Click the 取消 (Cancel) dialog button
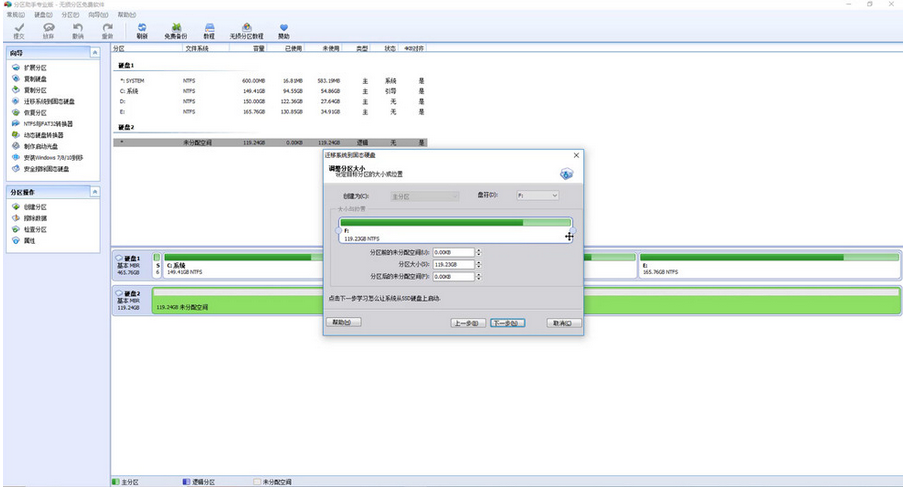The height and width of the screenshot is (493, 906). click(x=563, y=323)
